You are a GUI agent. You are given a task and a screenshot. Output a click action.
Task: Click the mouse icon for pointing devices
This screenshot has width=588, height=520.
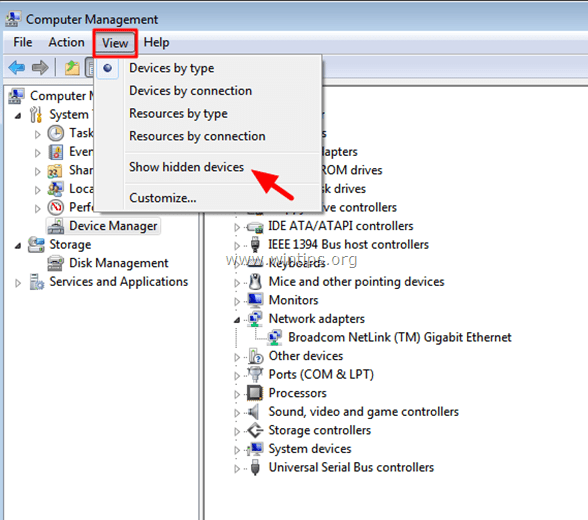point(255,282)
